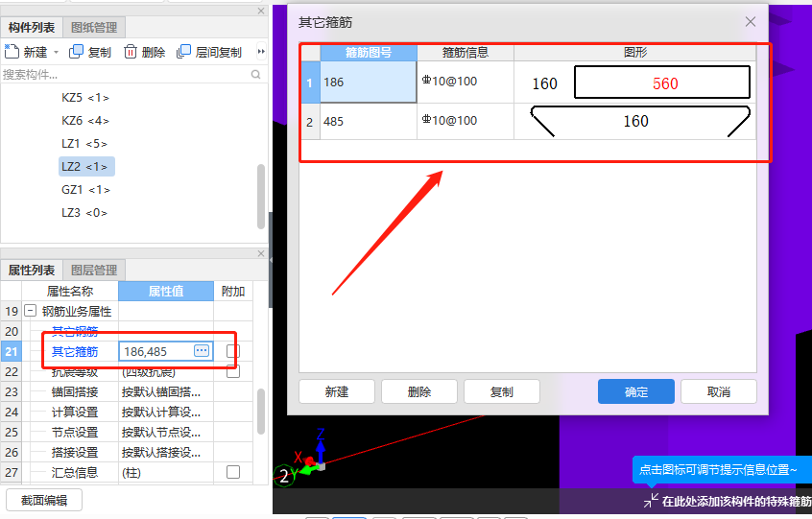Screen dimensions: 812x519
Task: Open the ellipsis button in 其它箍筋 value cell
Action: (202, 351)
